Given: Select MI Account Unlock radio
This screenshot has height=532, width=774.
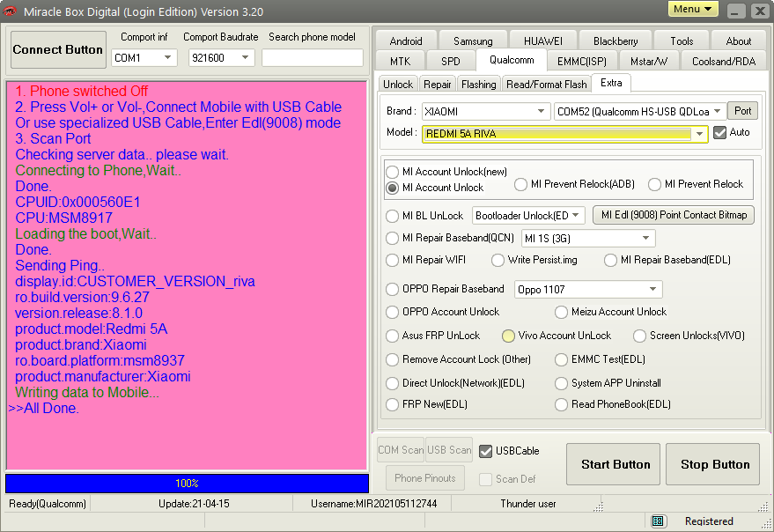Looking at the screenshot, I should [x=393, y=188].
